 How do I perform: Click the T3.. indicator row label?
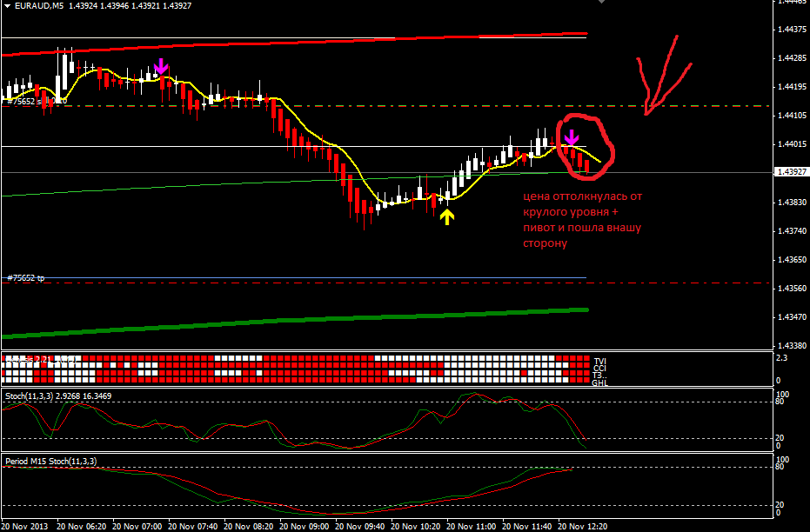pos(599,376)
